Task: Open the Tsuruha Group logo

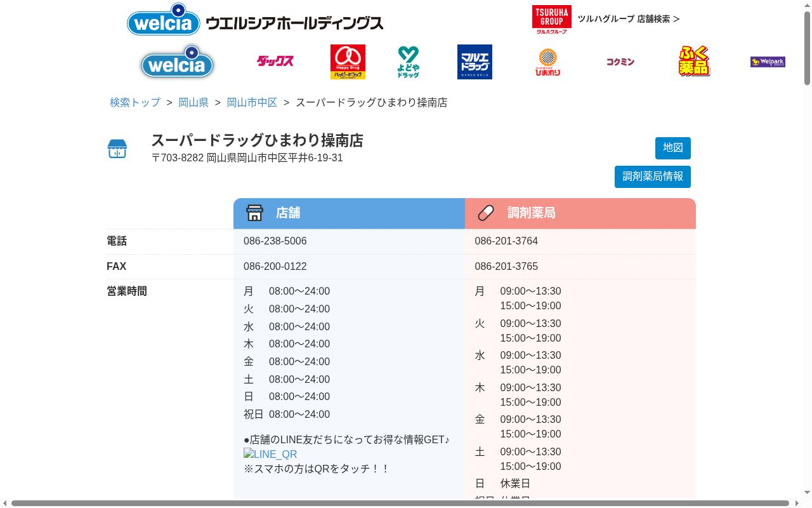Action: pos(551,19)
